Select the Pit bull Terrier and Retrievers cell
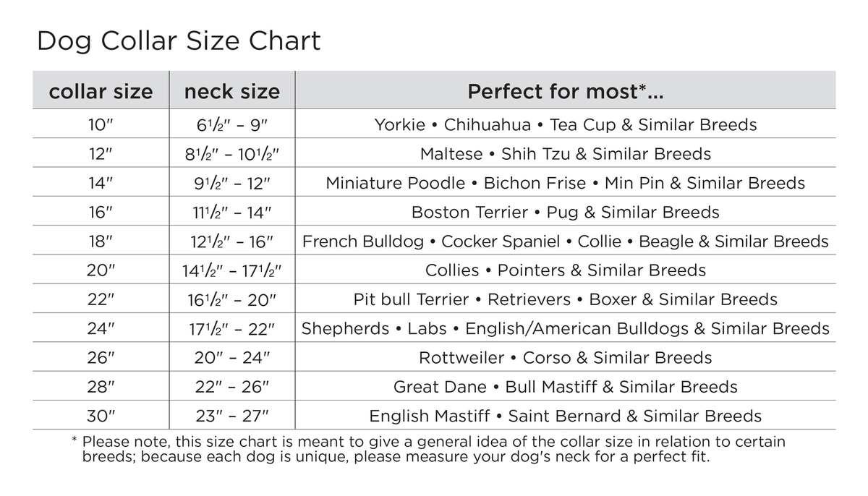 565,299
